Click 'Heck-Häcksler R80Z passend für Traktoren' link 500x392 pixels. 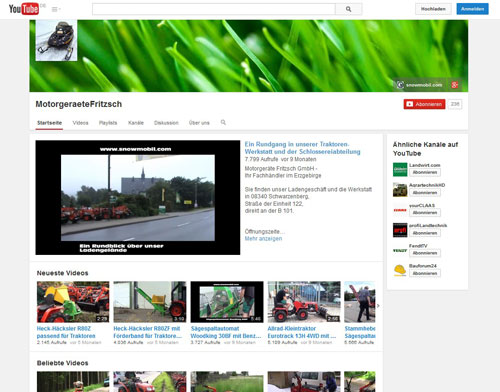(x=66, y=332)
